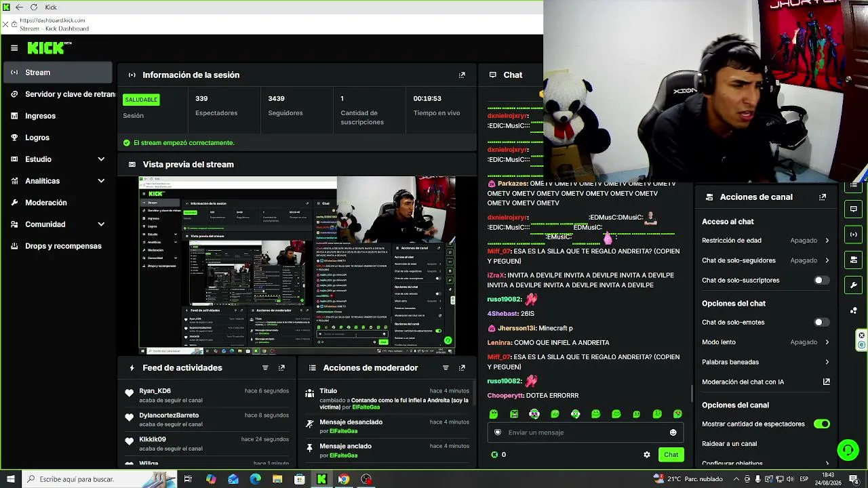Click Mensaje anclado moderator action row
868x488 pixels.
coord(387,451)
